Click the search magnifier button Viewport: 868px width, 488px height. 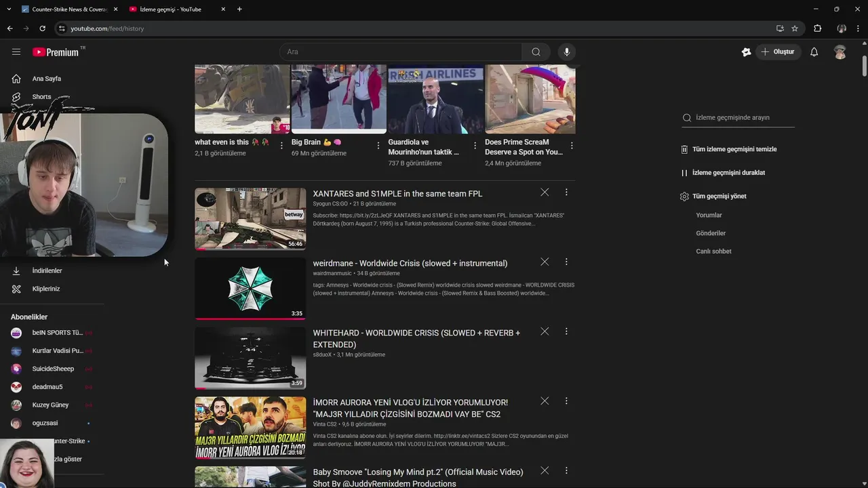point(536,52)
